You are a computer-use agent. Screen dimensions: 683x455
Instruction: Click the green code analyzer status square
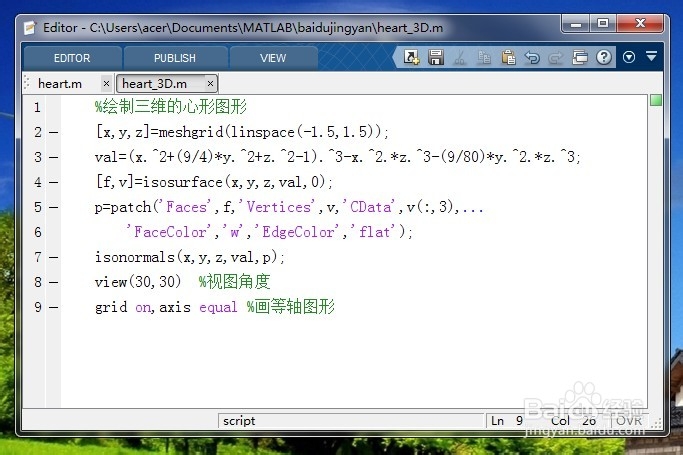pyautogui.click(x=656, y=100)
